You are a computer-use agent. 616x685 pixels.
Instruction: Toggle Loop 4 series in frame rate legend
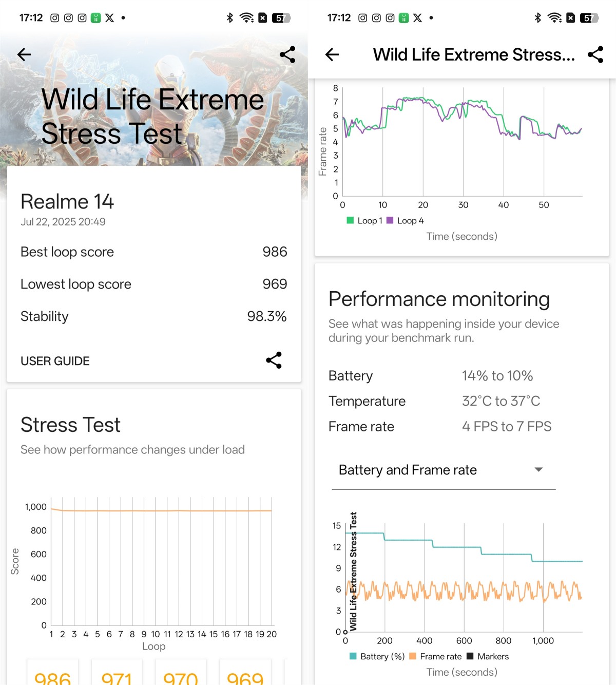[x=405, y=221]
